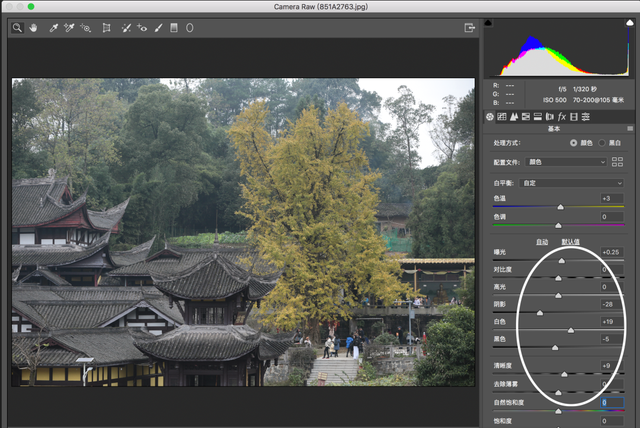Screen dimensions: 640x428
Task: Select the White Balance eyedropper tool
Action: pos(53,28)
